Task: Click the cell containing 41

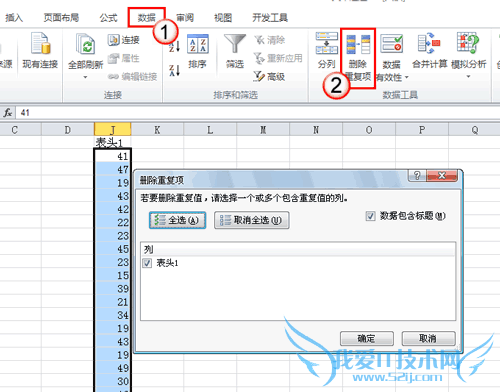Action: coord(113,156)
